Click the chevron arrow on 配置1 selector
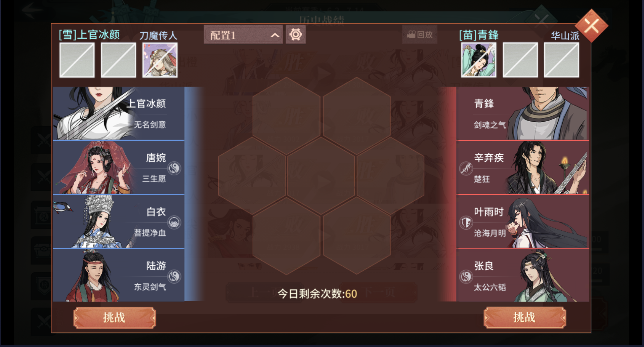Image resolution: width=644 pixels, height=347 pixels. coord(275,35)
